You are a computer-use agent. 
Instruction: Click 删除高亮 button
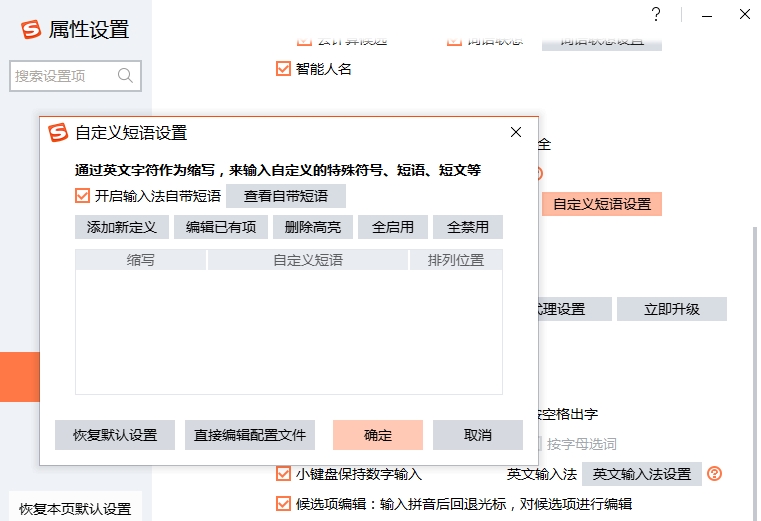pos(313,227)
